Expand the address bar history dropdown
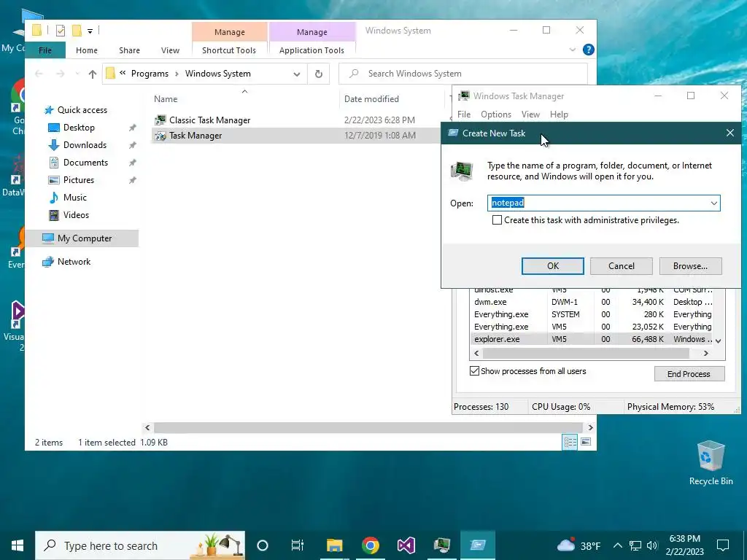 [x=297, y=74]
